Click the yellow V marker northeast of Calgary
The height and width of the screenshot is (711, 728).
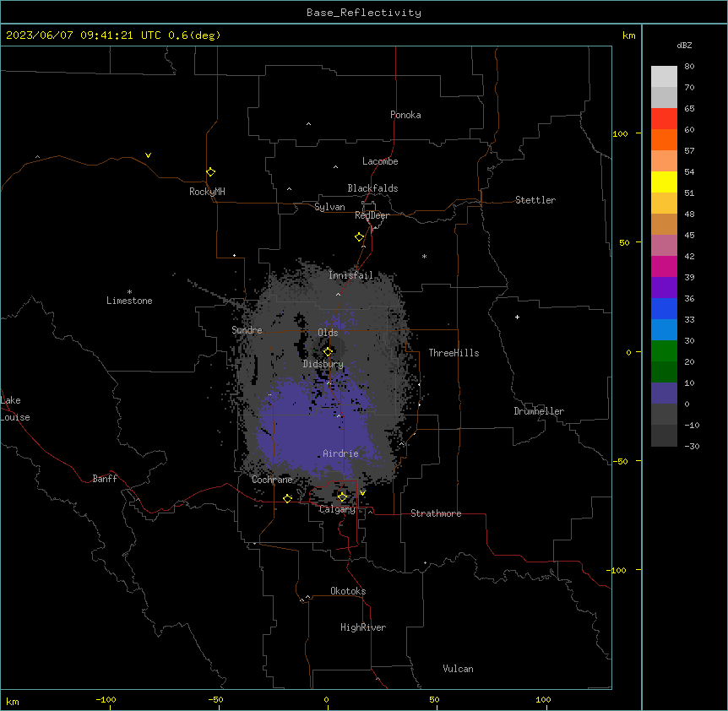pos(362,493)
